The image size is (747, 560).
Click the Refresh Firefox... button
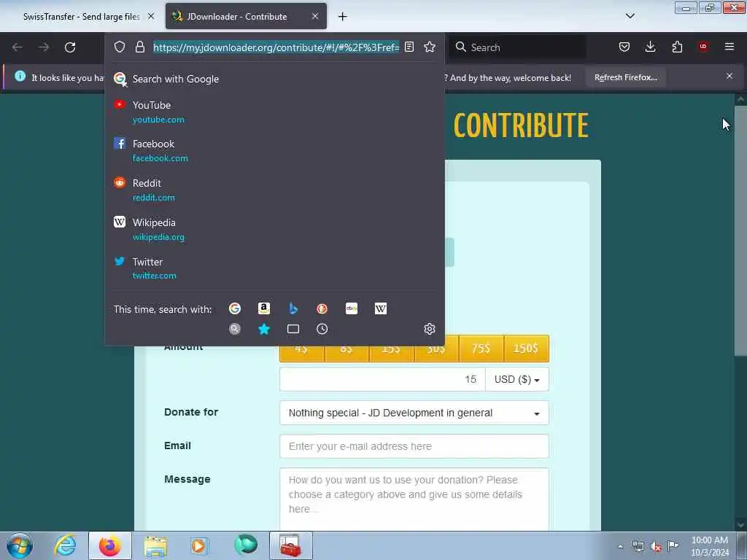pyautogui.click(x=625, y=77)
